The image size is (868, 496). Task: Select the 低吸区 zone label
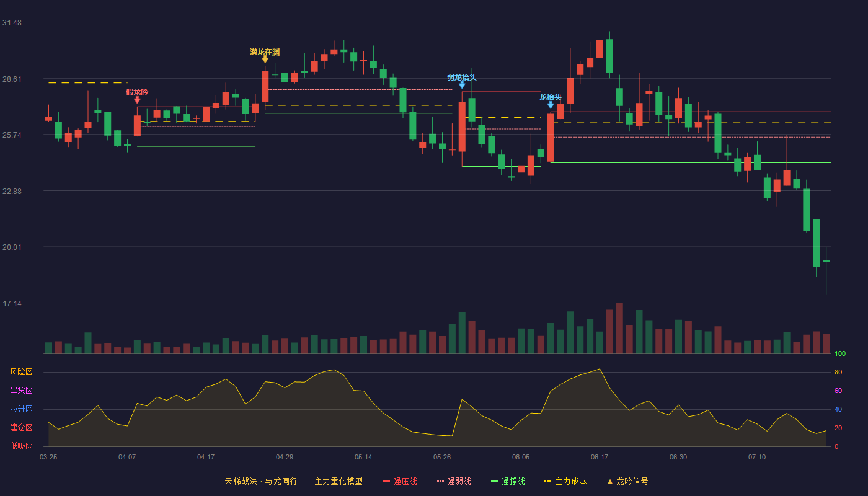tap(21, 446)
